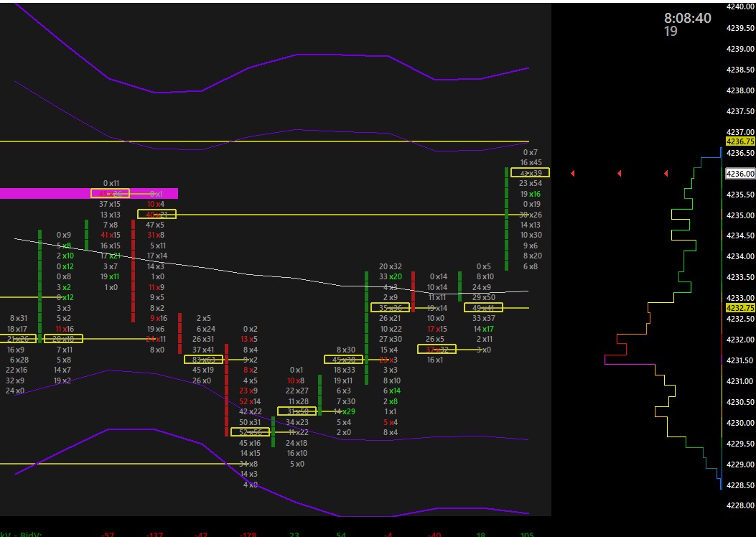Click the 47x5 value
Screen dimensions: 756x537
point(155,225)
